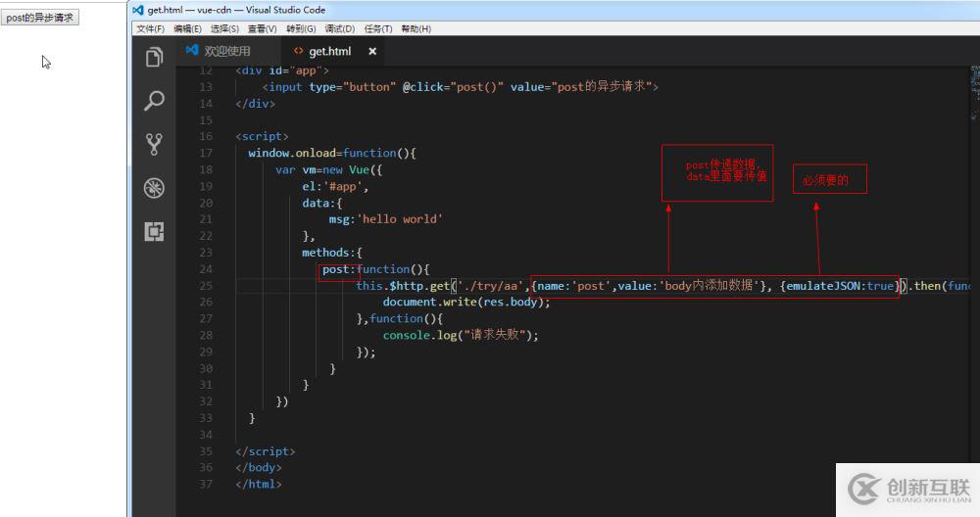
Task: Open the 转到(G) menu
Action: (x=301, y=28)
